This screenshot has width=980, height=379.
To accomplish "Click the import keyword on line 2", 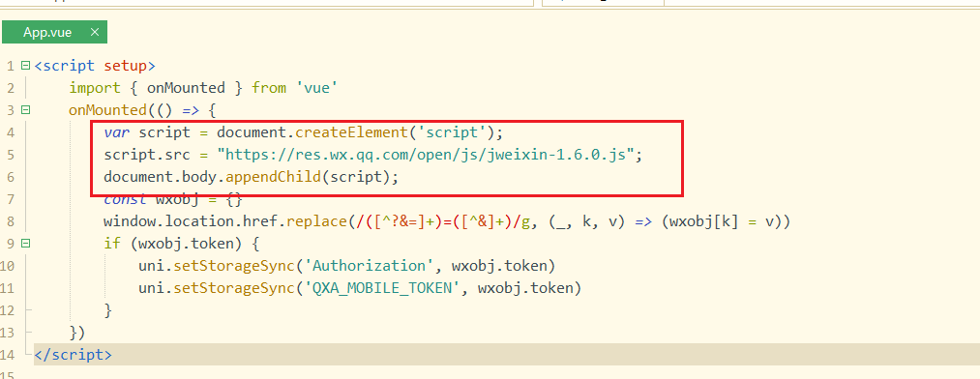I will click(x=95, y=88).
